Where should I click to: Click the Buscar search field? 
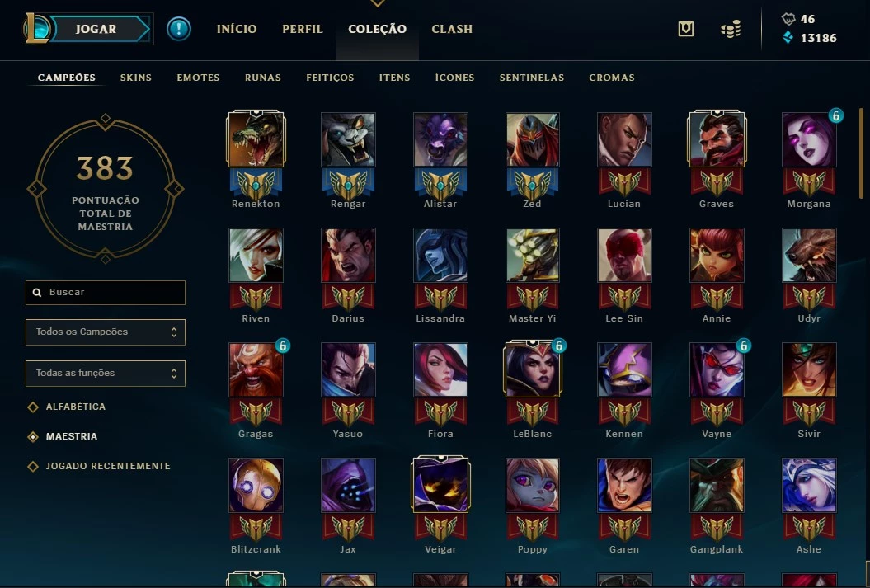pos(106,292)
